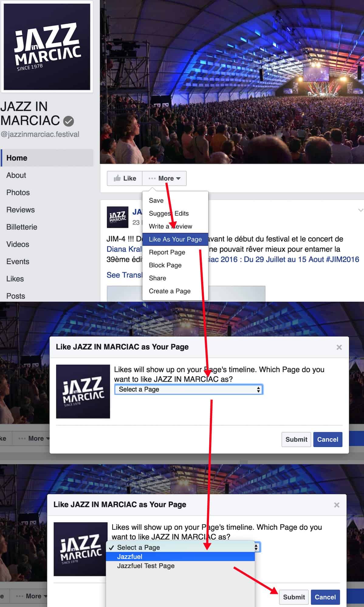This screenshot has width=364, height=607.
Task: Select Jazzfuel Test Page option
Action: (x=180, y=566)
